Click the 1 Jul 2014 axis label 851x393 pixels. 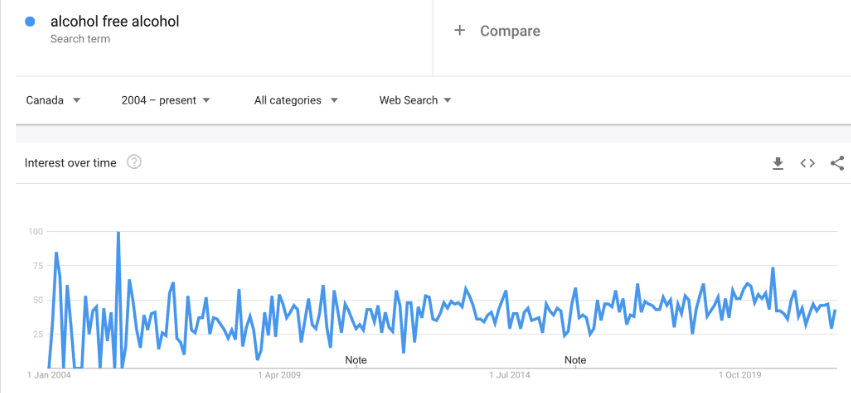(510, 375)
